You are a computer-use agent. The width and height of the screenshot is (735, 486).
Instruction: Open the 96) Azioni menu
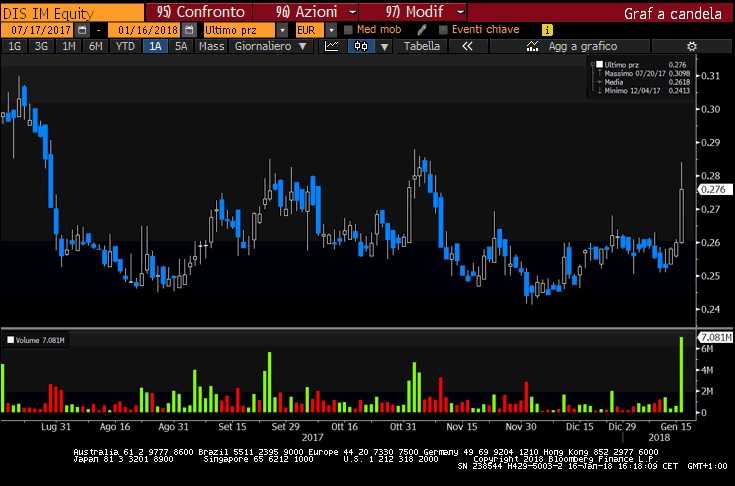[x=307, y=12]
